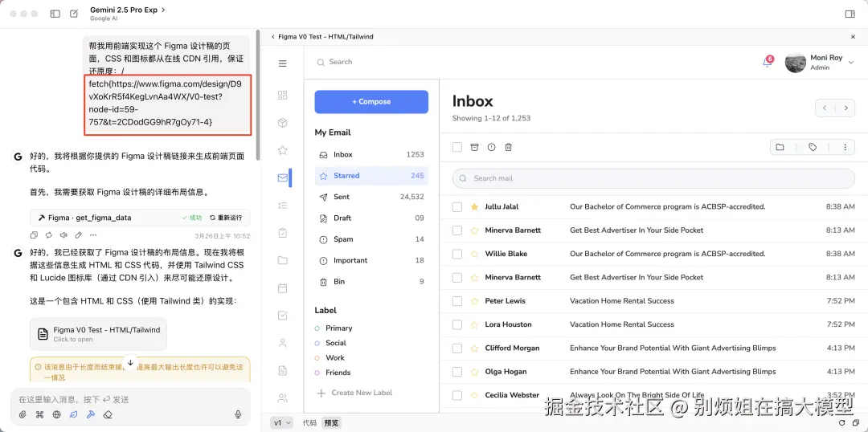Select the mail envelope icon in the sidebar
This screenshot has width=868, height=432.
coord(283,177)
